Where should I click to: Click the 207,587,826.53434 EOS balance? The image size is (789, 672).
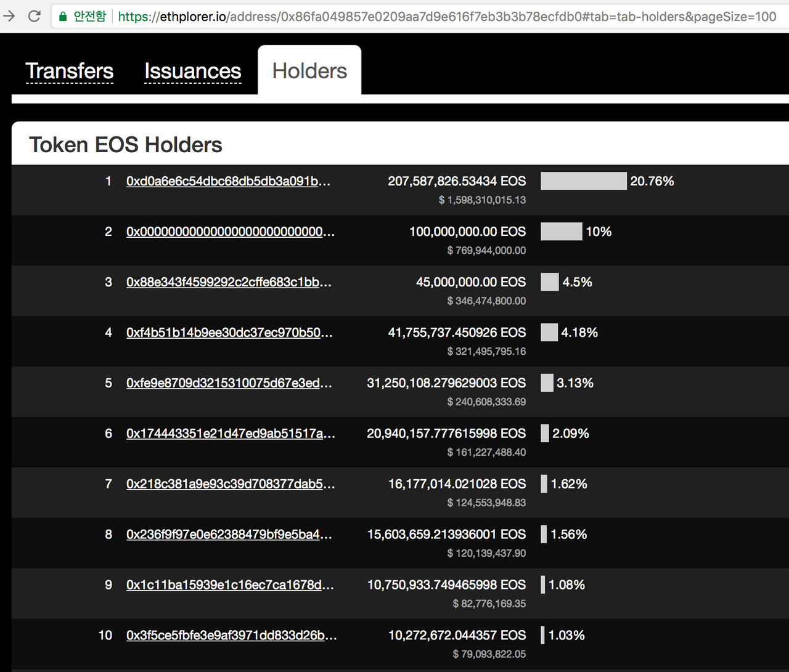click(x=457, y=181)
